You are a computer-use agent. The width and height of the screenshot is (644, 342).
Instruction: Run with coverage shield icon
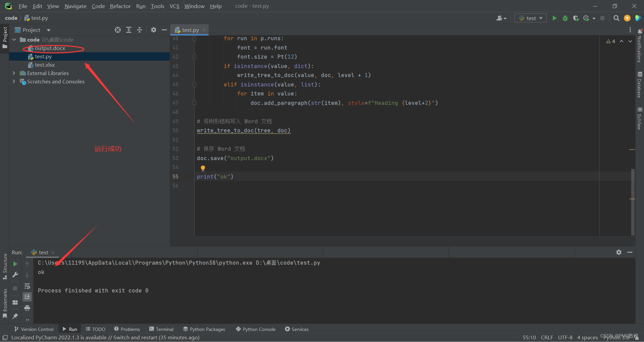[x=576, y=18]
